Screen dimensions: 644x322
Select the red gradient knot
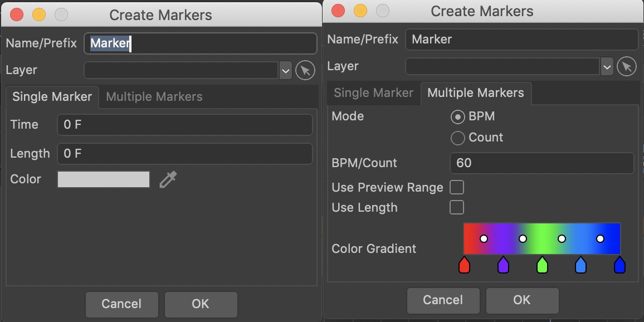click(x=464, y=265)
